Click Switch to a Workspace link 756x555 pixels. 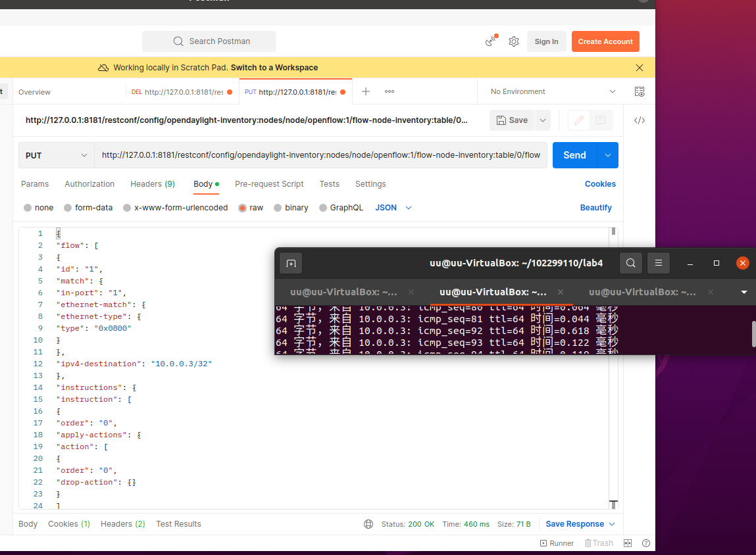tap(274, 68)
